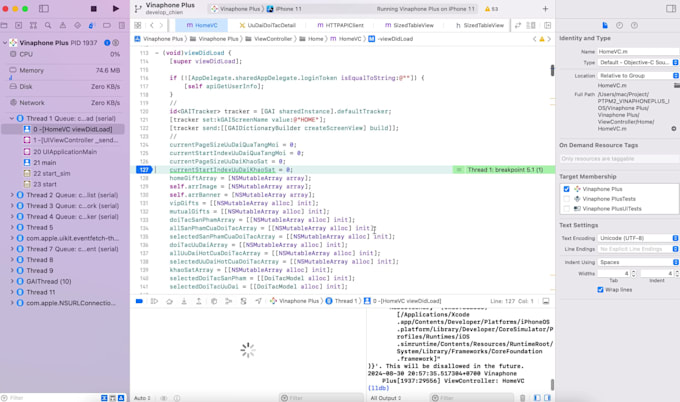Clear console with trash icon

click(523, 398)
